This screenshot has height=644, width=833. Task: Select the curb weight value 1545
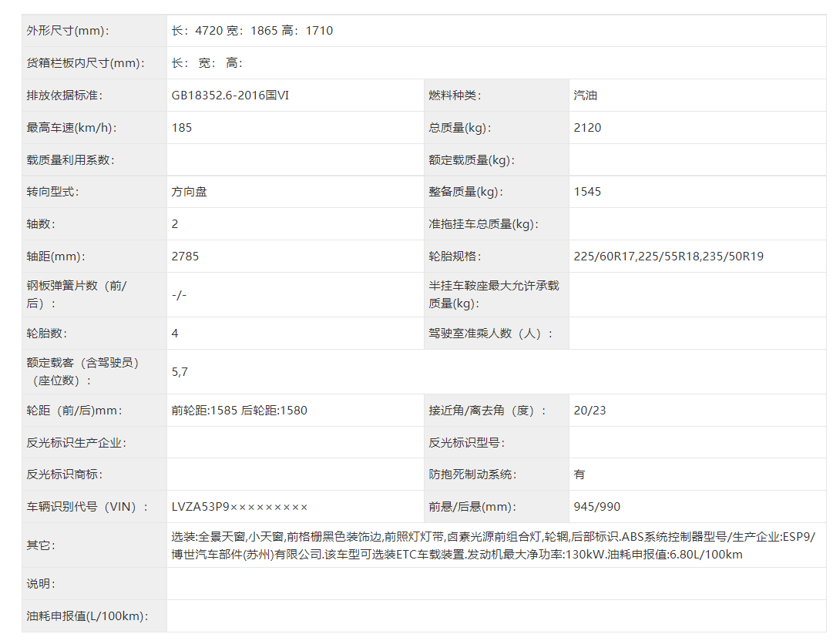(x=587, y=192)
